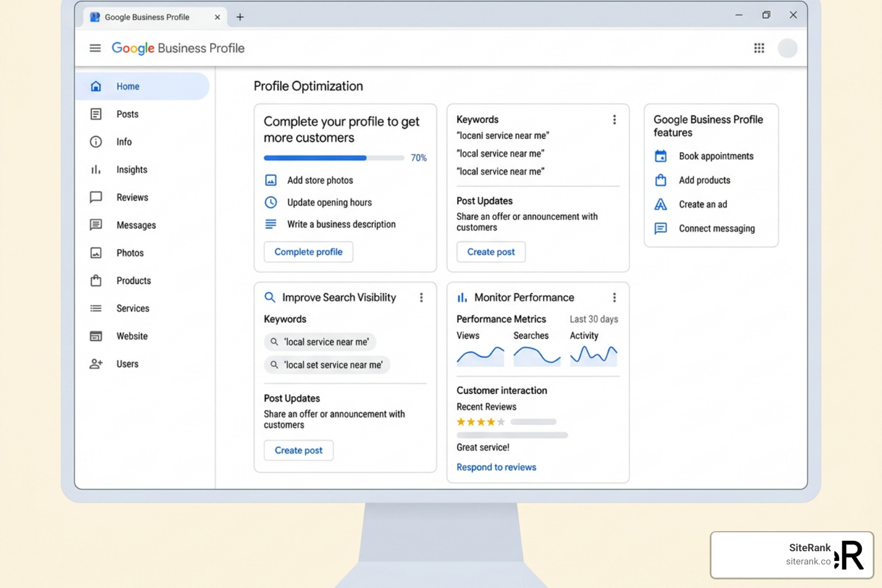The height and width of the screenshot is (588, 882).
Task: Click the Posts sidebar icon
Action: pos(96,114)
